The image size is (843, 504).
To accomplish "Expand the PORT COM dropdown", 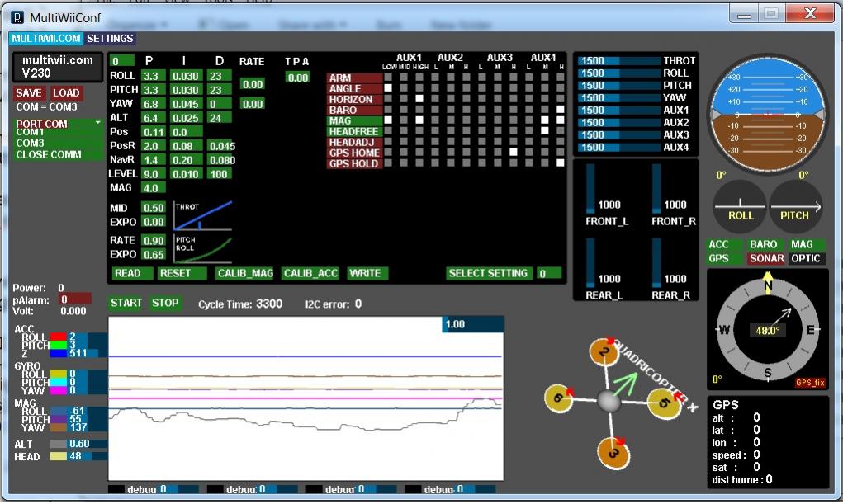I will (58, 124).
